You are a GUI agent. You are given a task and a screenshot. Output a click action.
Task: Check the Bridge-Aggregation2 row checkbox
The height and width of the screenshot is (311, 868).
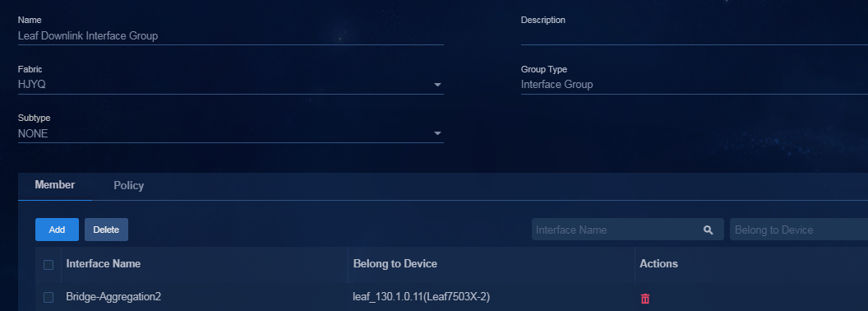48,298
